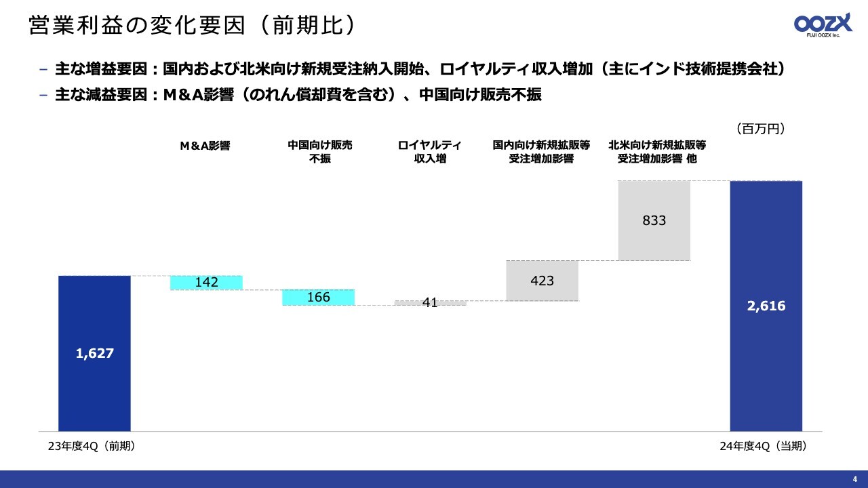Select the 北米向け新規拡販等 受注増加影響 他 header
This screenshot has height=488, width=868.
pyautogui.click(x=657, y=152)
